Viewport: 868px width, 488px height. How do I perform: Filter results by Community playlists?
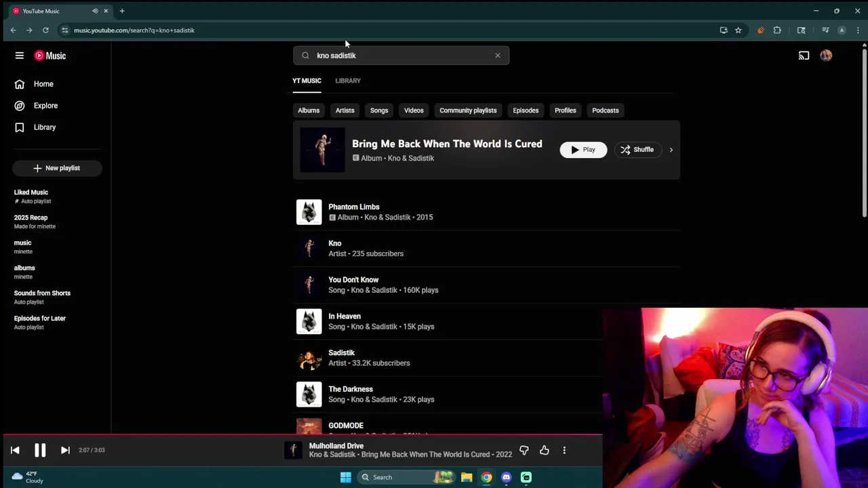468,110
